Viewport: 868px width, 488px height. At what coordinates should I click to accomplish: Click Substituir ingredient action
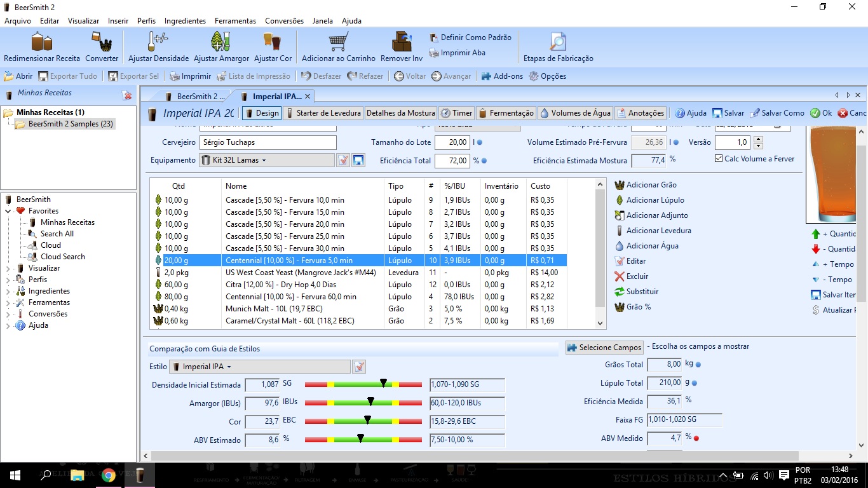click(x=636, y=292)
